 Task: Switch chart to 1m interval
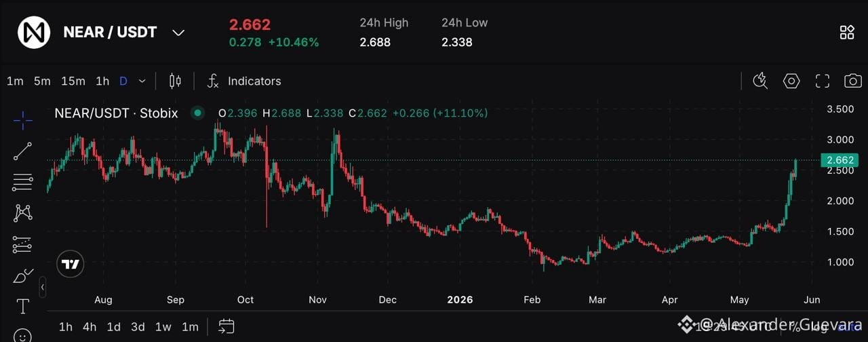[15, 81]
